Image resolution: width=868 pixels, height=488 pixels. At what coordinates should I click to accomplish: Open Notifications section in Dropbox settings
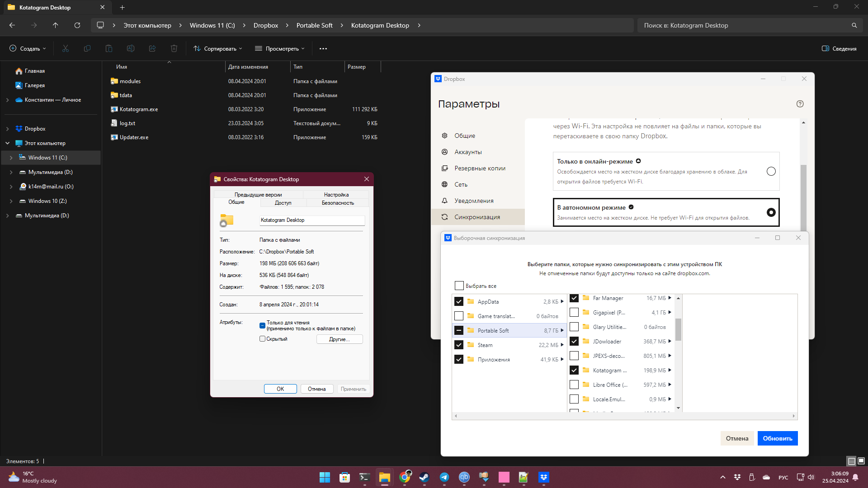(x=474, y=201)
